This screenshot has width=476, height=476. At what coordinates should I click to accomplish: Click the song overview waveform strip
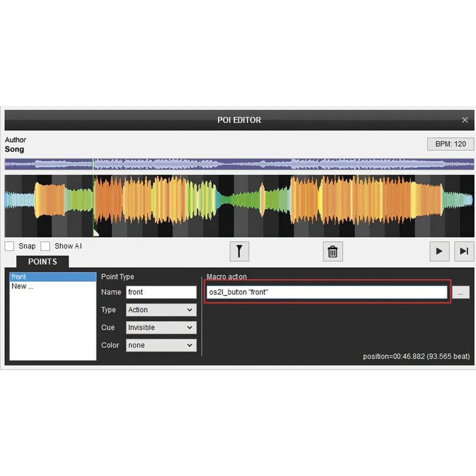point(286,164)
